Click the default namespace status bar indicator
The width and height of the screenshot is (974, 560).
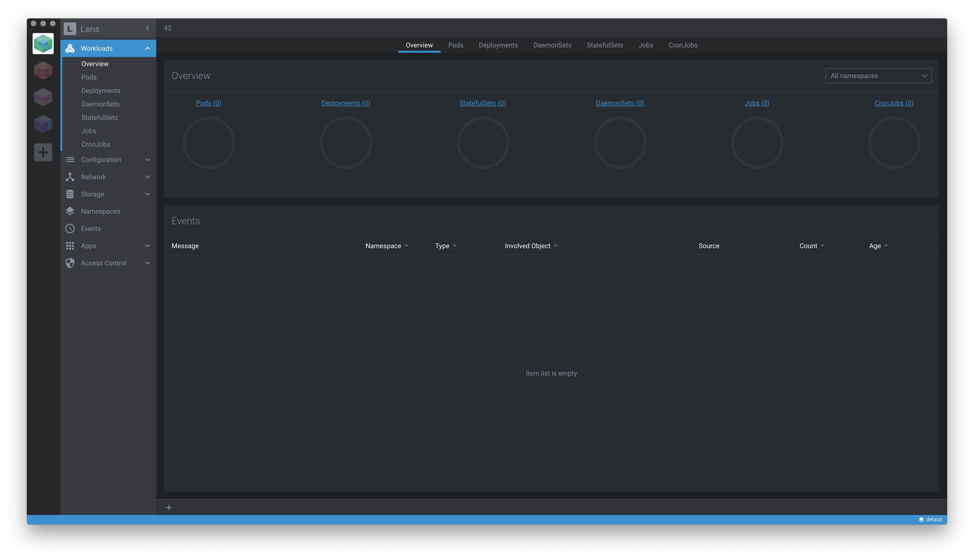click(x=931, y=520)
